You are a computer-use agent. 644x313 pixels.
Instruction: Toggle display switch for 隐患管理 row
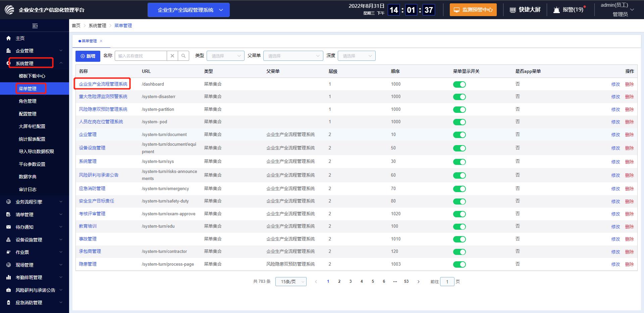pyautogui.click(x=460, y=264)
